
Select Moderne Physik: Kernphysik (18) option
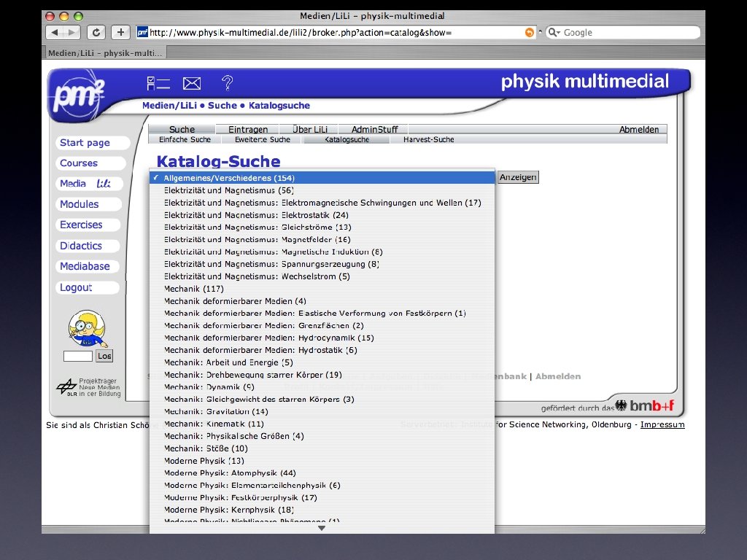(322, 510)
